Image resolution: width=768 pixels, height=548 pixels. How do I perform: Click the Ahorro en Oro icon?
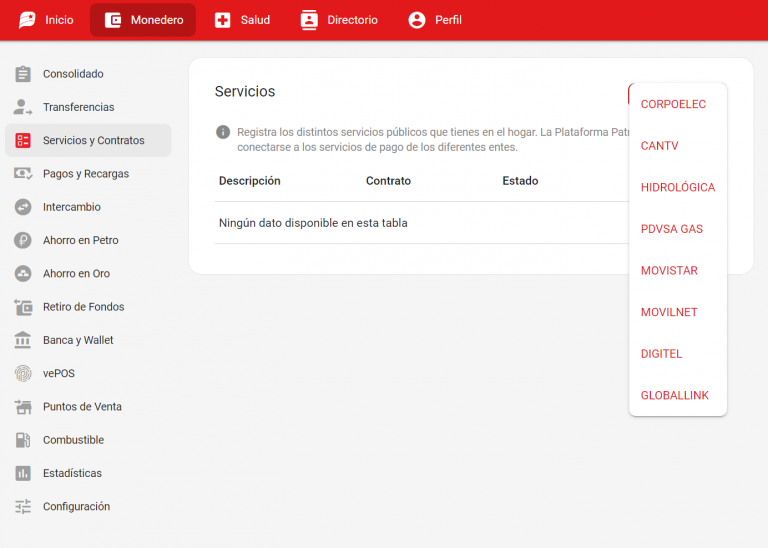tap(23, 274)
